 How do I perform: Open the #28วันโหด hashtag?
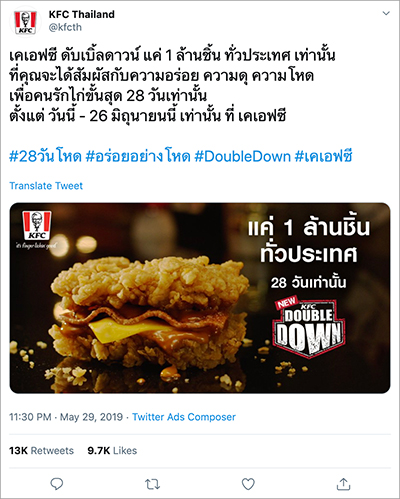45,157
